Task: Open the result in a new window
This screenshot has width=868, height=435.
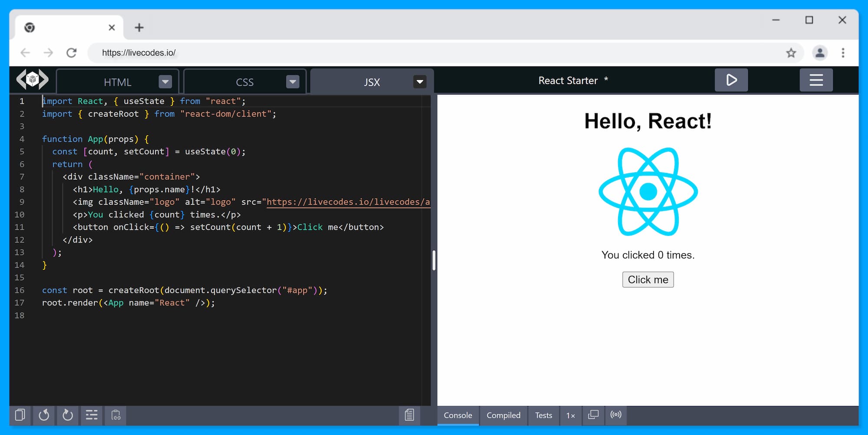Action: pyautogui.click(x=593, y=415)
